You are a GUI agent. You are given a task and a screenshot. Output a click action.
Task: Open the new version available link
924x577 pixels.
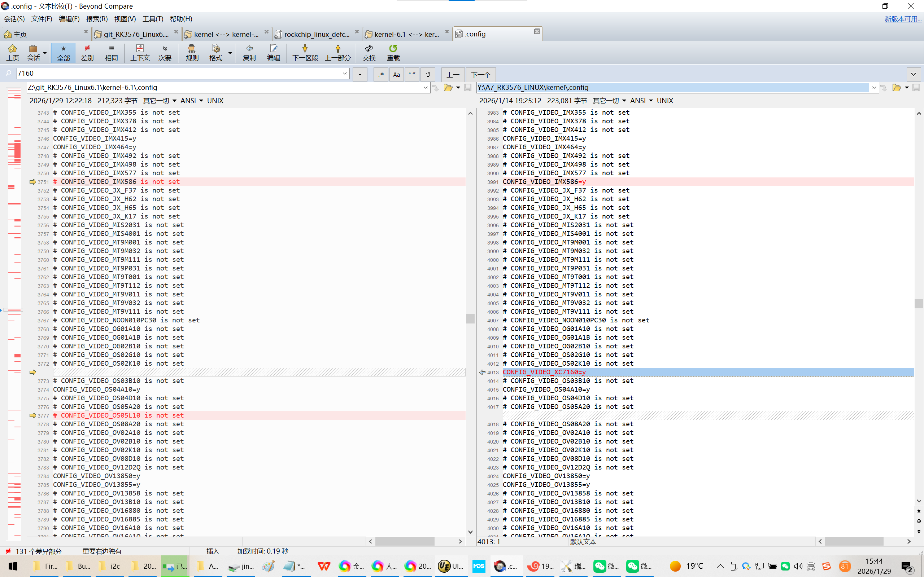coord(903,19)
